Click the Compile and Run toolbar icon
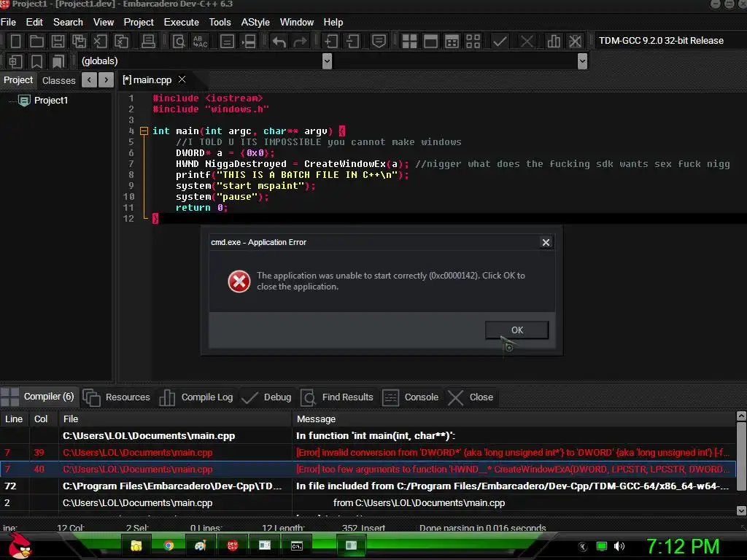 (452, 42)
